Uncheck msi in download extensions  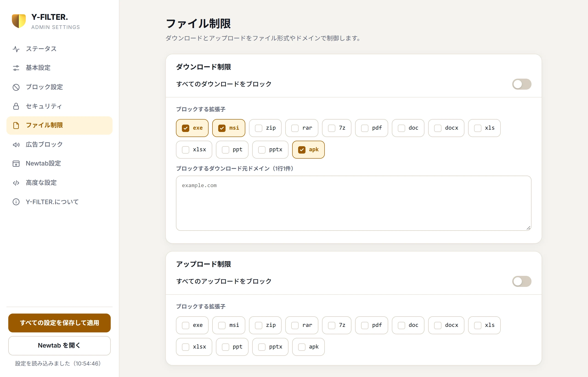coord(229,128)
